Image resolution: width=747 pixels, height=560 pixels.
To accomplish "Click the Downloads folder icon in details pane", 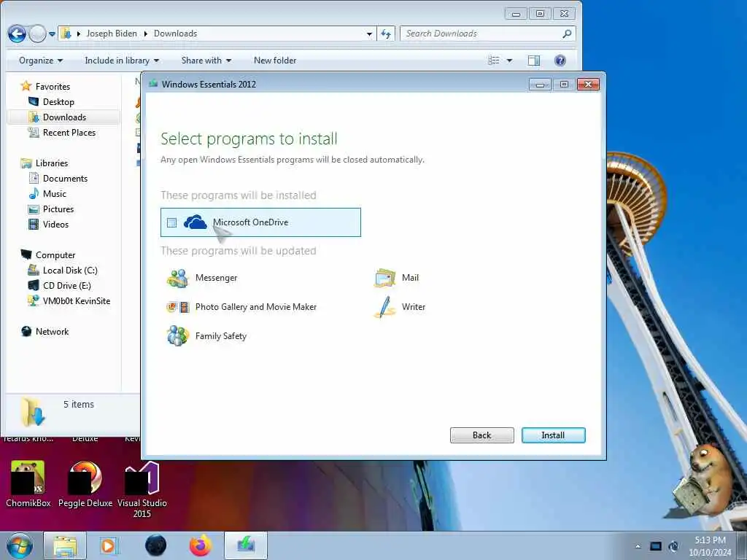I will 34,413.
